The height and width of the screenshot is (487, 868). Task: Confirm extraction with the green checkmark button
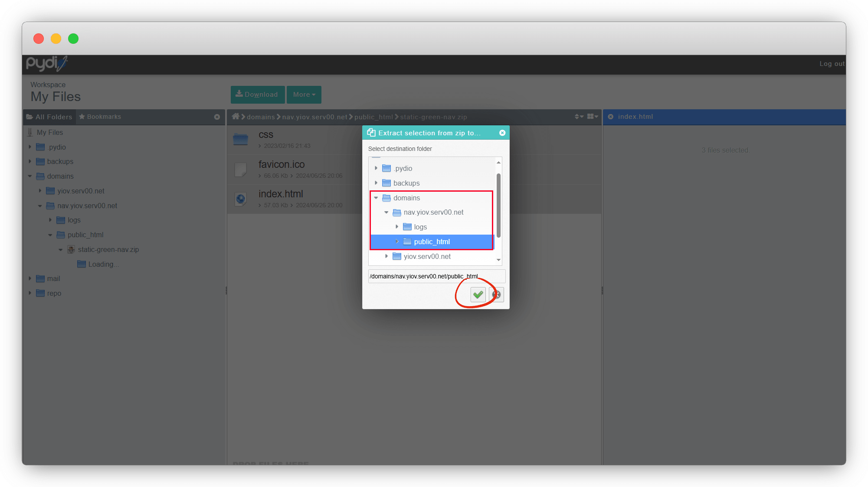click(x=478, y=295)
